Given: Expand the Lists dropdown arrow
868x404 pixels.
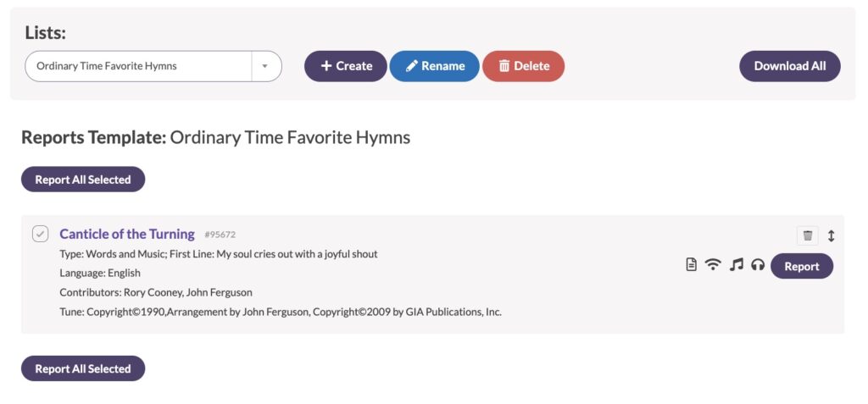Looking at the screenshot, I should (264, 66).
